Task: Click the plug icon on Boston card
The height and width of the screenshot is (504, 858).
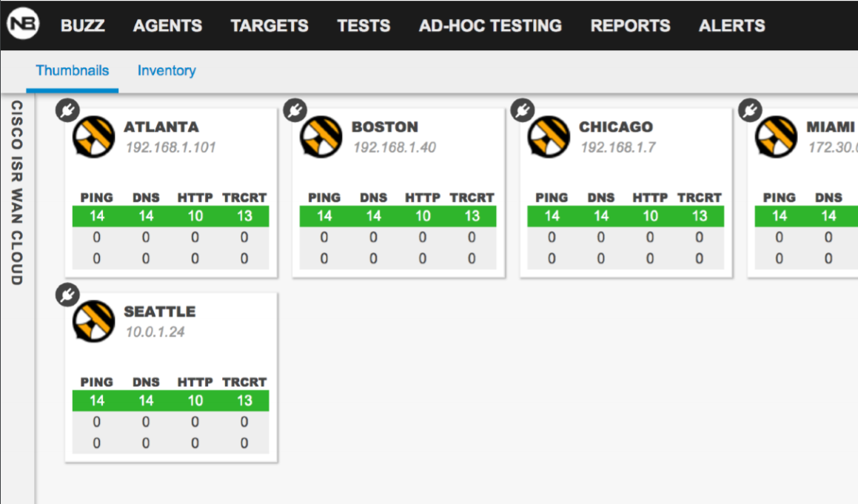Action: pyautogui.click(x=295, y=110)
